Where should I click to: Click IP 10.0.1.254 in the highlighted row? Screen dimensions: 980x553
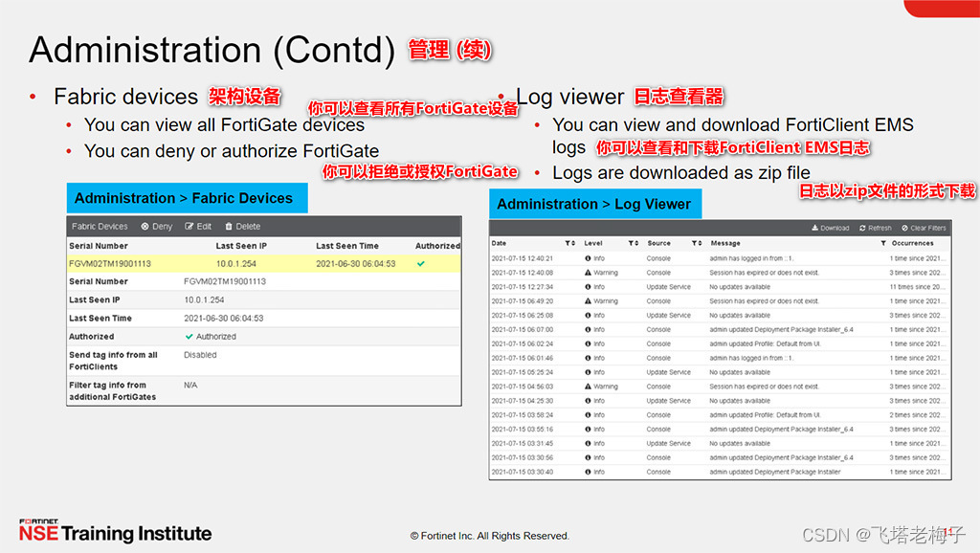point(236,264)
